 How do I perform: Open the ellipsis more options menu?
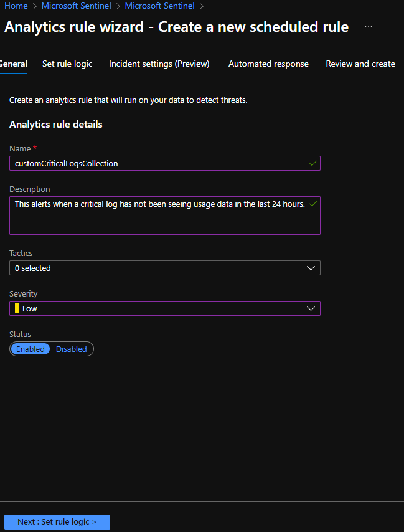point(369,27)
